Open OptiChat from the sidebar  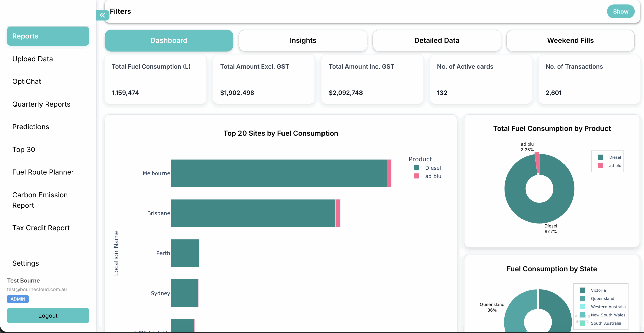pyautogui.click(x=27, y=81)
